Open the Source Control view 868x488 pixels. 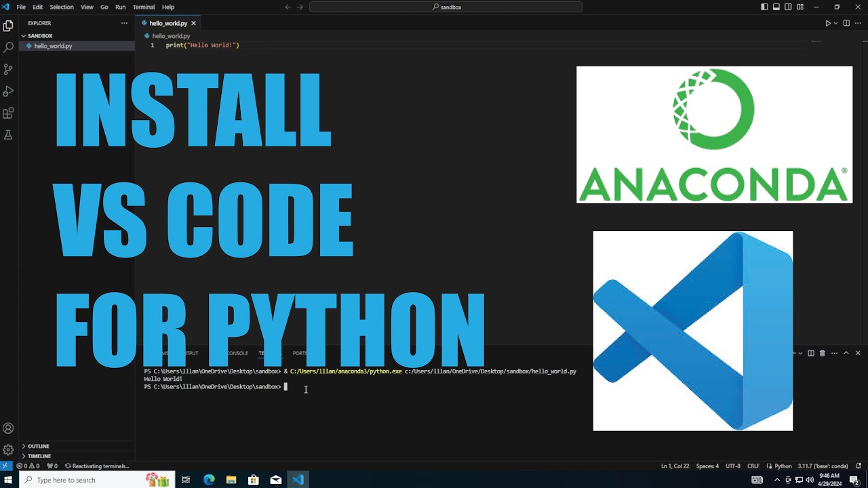8,69
